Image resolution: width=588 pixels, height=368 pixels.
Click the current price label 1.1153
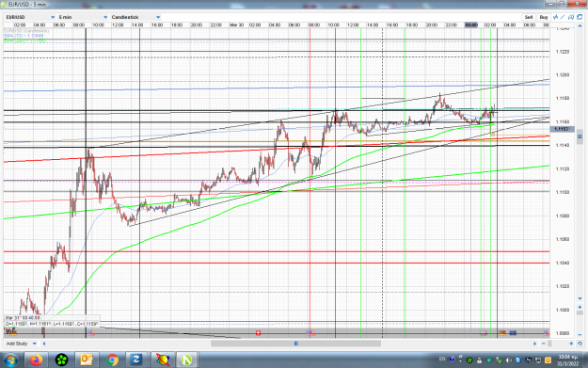click(562, 129)
